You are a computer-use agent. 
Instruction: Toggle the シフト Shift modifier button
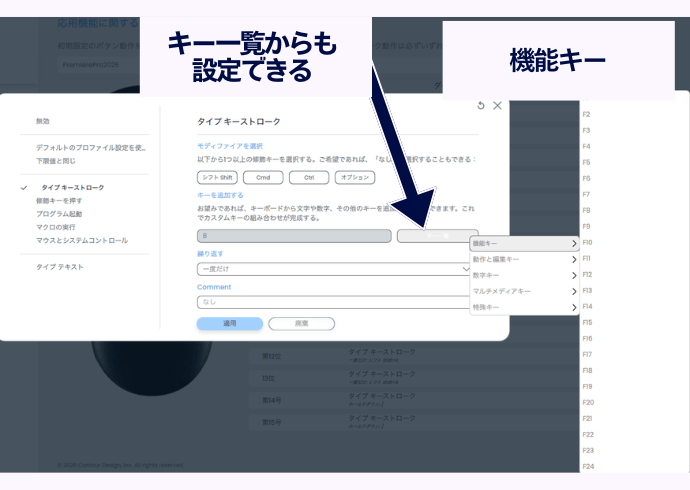click(x=219, y=178)
